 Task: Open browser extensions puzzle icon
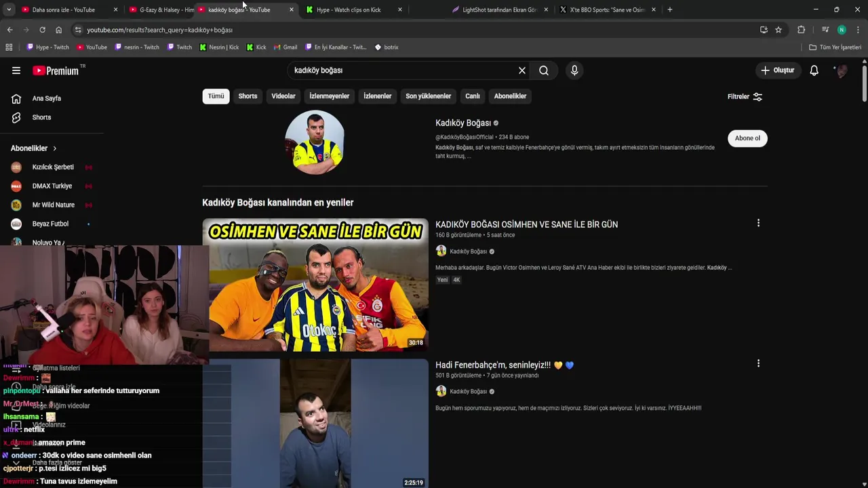(x=801, y=30)
